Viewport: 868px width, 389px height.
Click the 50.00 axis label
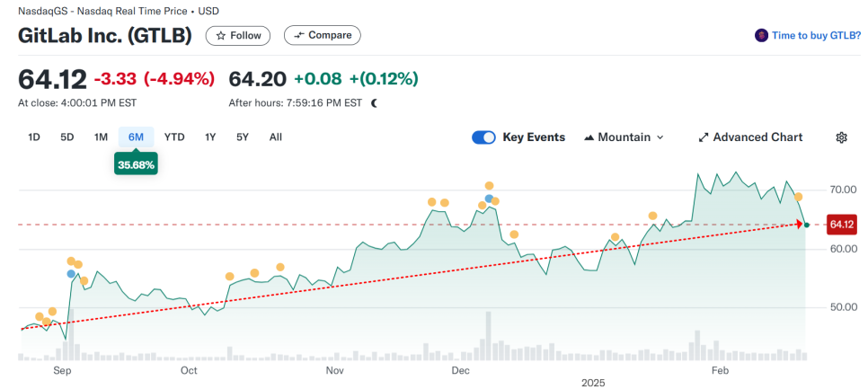843,307
